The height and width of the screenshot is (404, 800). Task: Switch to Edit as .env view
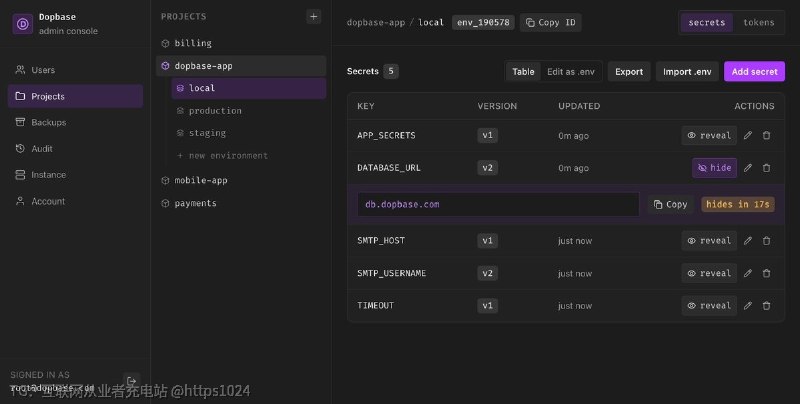point(571,72)
